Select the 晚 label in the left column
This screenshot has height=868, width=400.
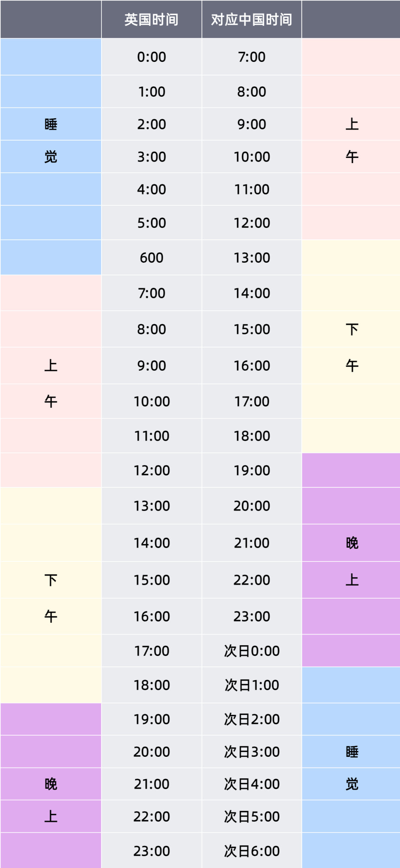pos(51,784)
